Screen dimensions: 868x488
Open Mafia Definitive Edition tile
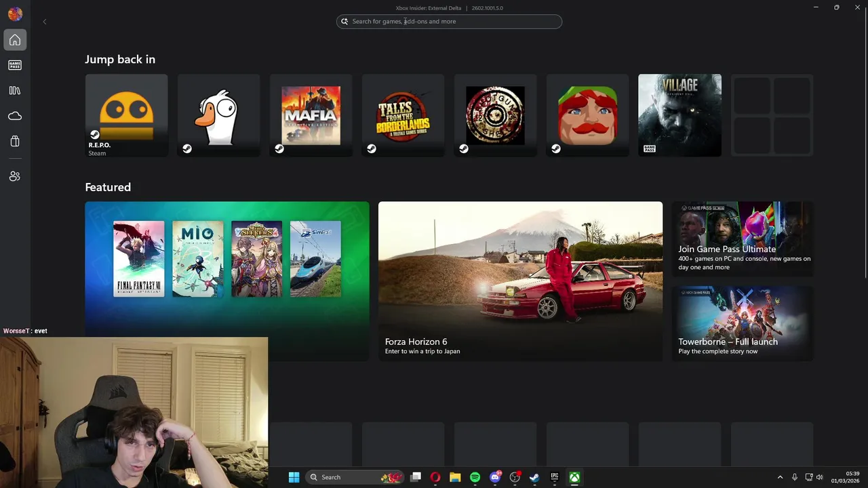pyautogui.click(x=311, y=115)
